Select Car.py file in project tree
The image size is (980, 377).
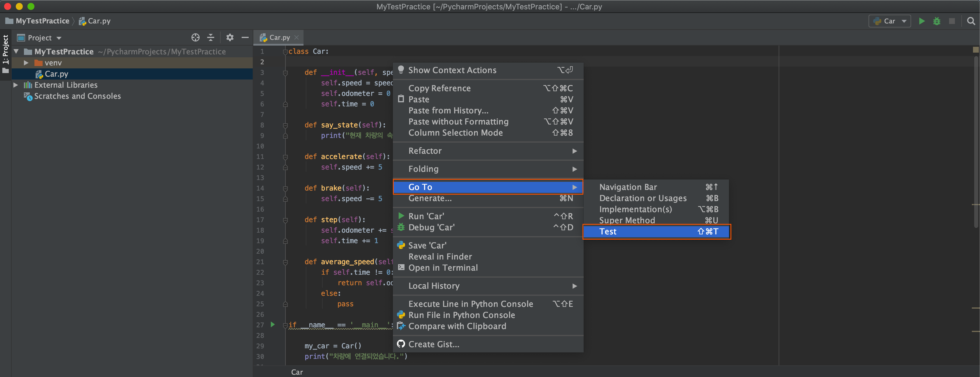(x=56, y=74)
